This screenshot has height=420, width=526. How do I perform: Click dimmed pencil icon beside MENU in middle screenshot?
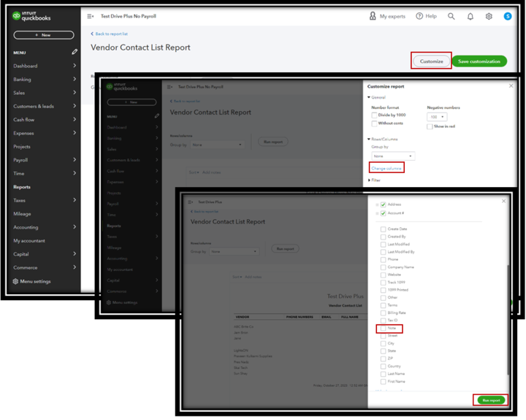[x=156, y=116]
